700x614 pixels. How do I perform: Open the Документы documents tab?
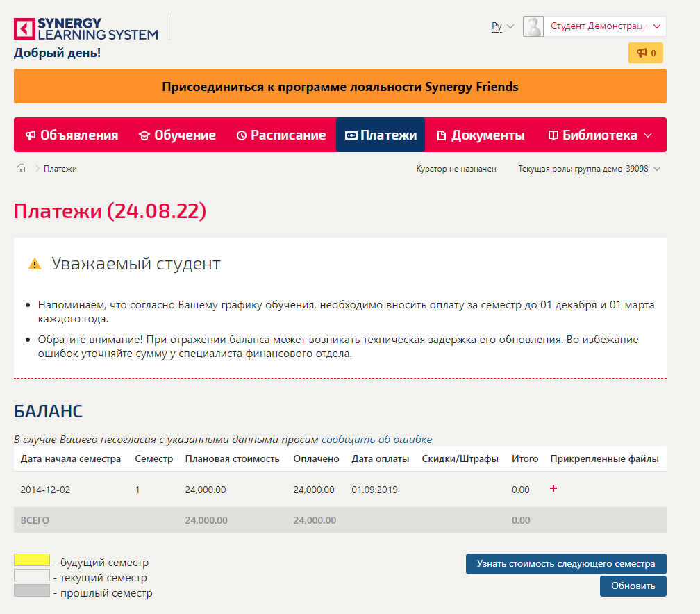481,135
